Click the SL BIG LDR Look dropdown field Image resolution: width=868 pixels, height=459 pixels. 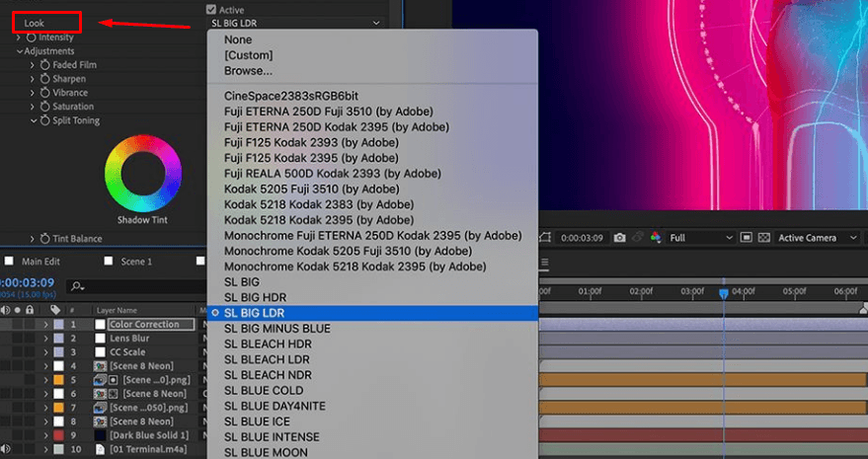pos(295,23)
